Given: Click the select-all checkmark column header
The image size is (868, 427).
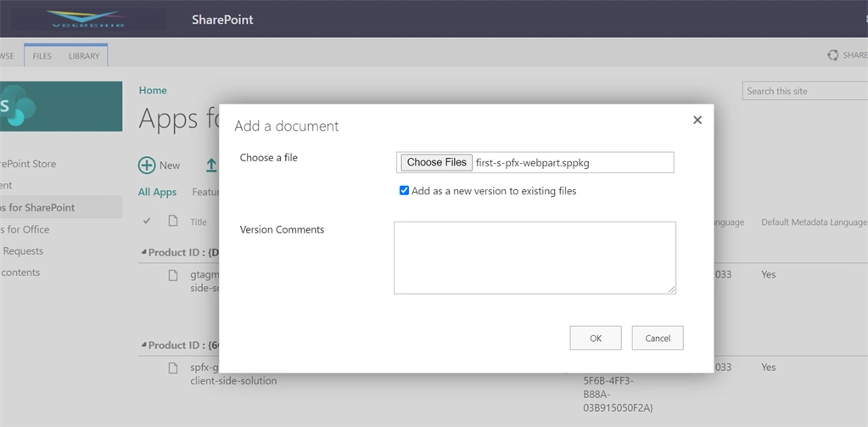Looking at the screenshot, I should [x=147, y=221].
